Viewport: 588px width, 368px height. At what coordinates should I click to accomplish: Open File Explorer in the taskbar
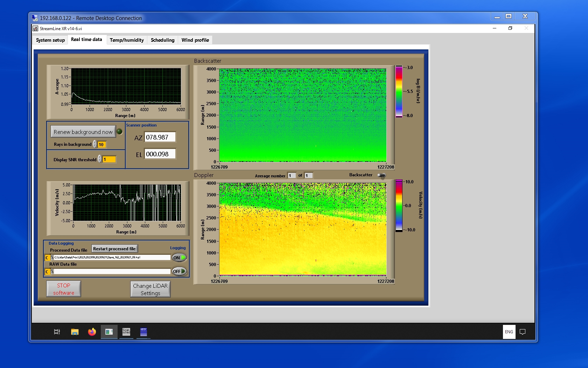pyautogui.click(x=75, y=332)
